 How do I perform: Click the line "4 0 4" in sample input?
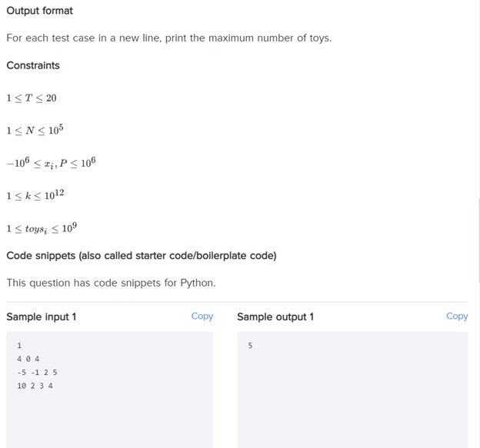28,359
